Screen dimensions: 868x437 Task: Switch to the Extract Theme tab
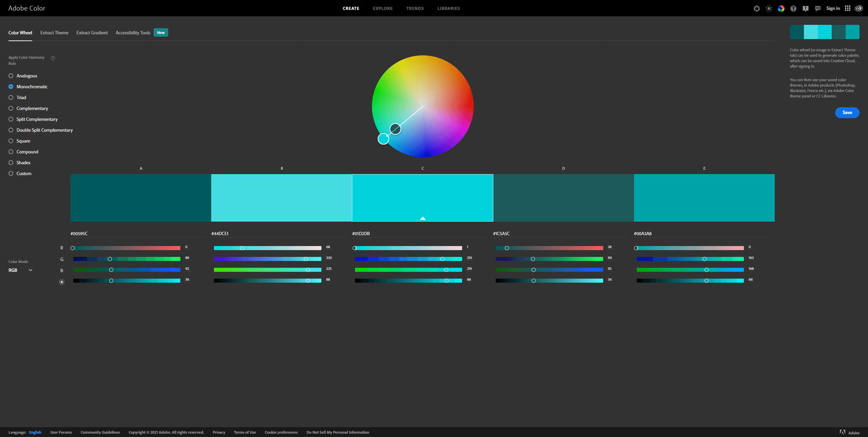tap(54, 32)
